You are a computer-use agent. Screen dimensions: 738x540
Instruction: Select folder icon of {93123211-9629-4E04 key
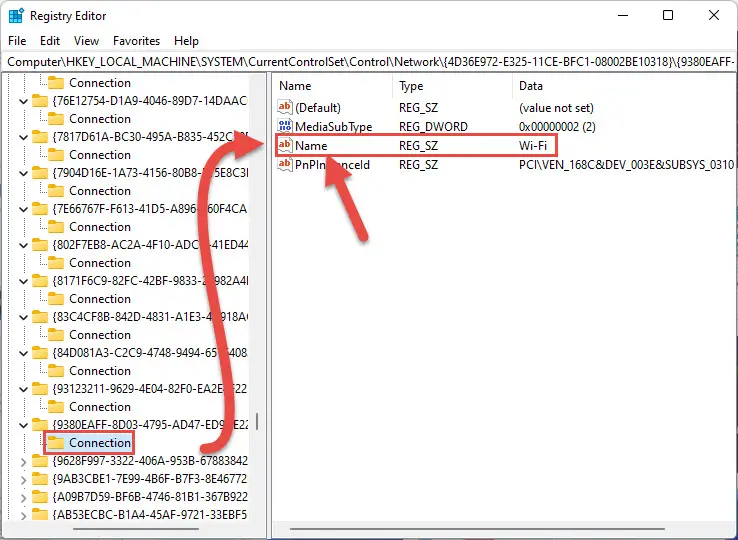(x=40, y=389)
